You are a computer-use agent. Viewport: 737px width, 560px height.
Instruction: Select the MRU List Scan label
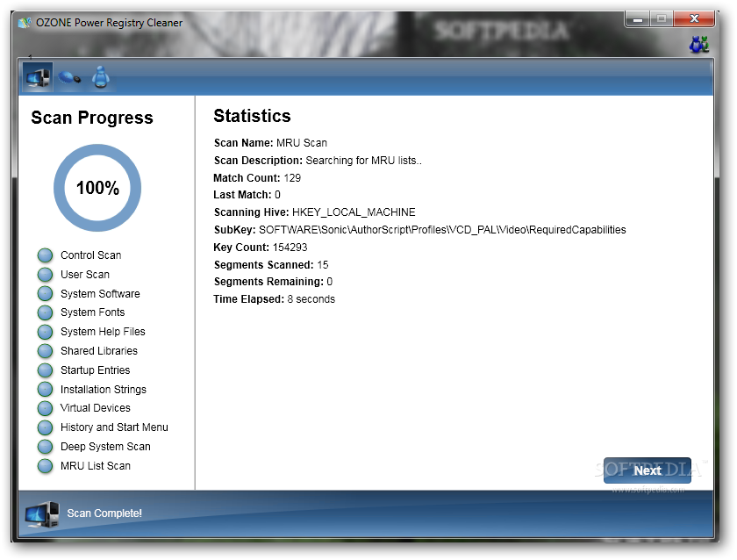[x=96, y=466]
